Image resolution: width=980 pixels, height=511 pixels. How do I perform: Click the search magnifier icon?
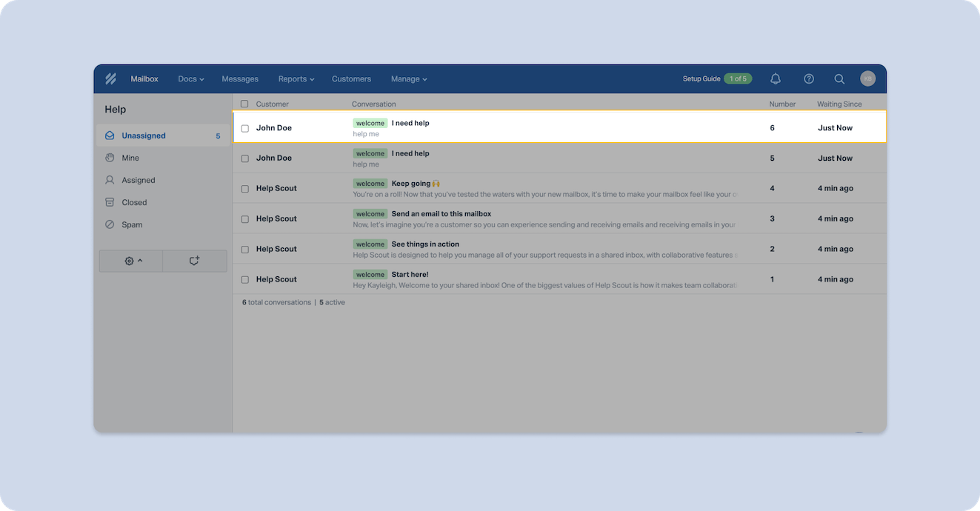pyautogui.click(x=839, y=79)
